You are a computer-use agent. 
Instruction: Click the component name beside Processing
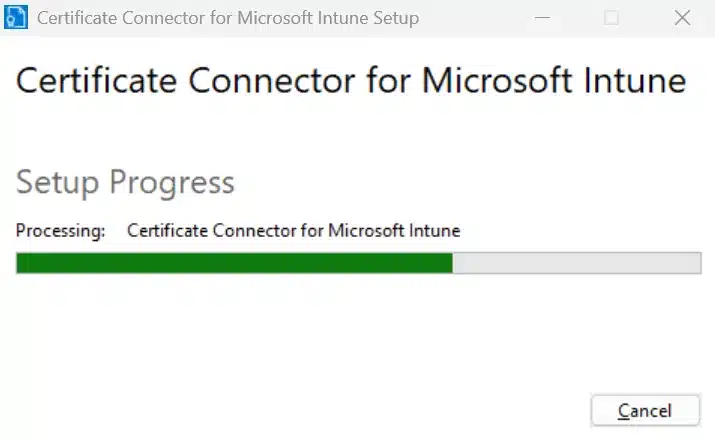click(x=293, y=231)
